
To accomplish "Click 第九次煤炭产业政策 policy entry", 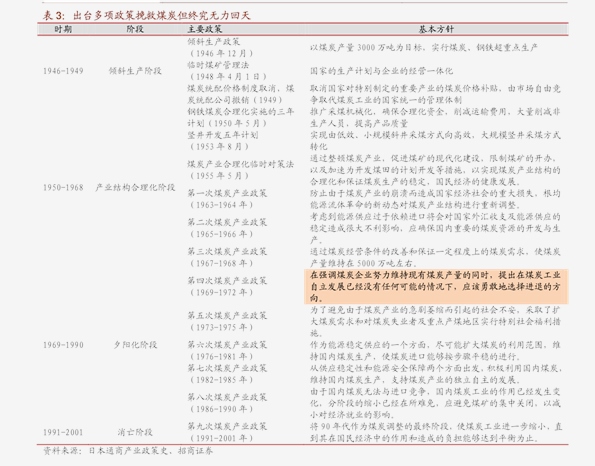I will [x=227, y=432].
